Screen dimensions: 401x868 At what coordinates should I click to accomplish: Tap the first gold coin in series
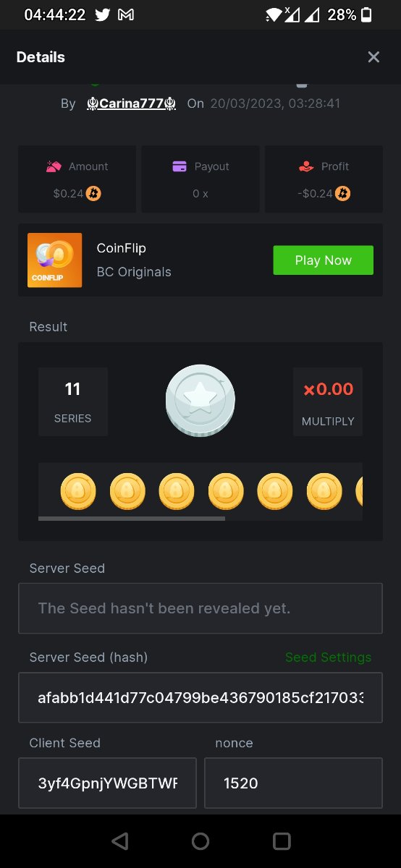point(77,492)
